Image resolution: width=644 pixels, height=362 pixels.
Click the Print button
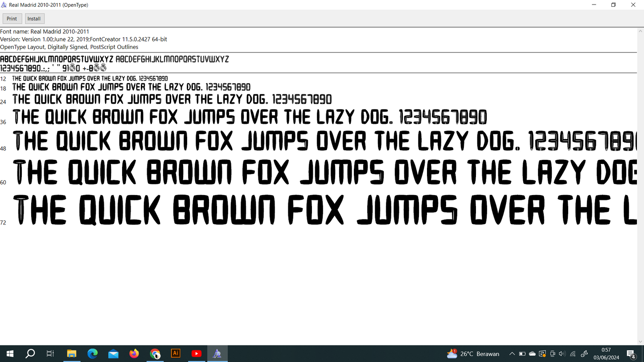(12, 19)
